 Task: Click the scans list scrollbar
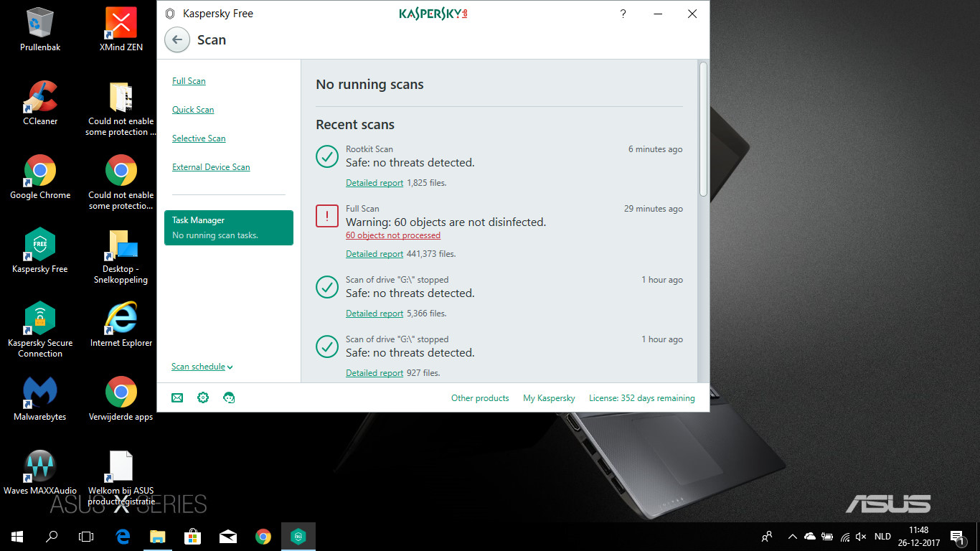(x=704, y=129)
